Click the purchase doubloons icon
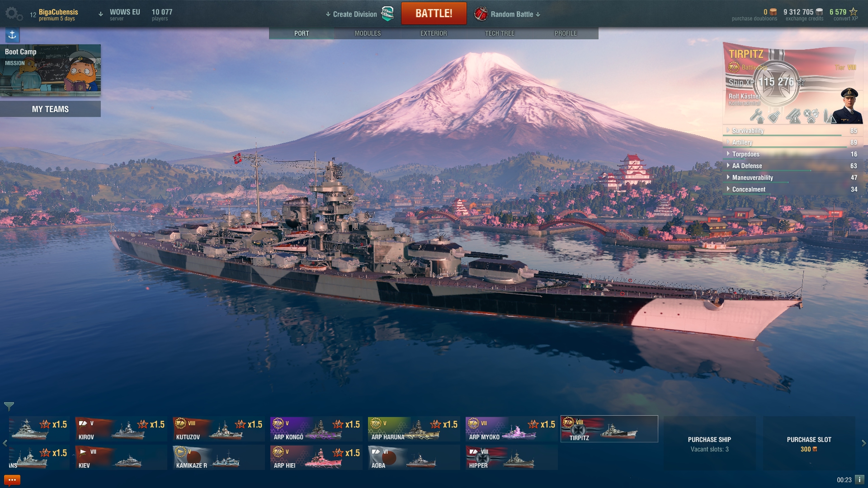 pyautogui.click(x=773, y=12)
